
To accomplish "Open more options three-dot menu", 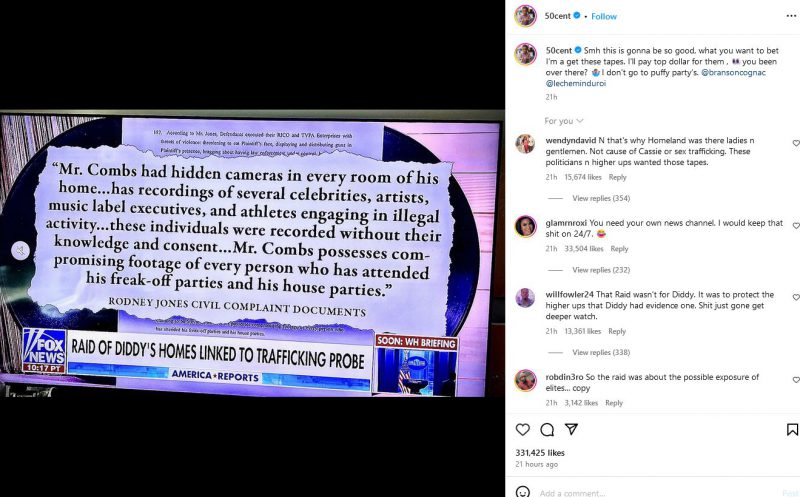I will click(791, 16).
